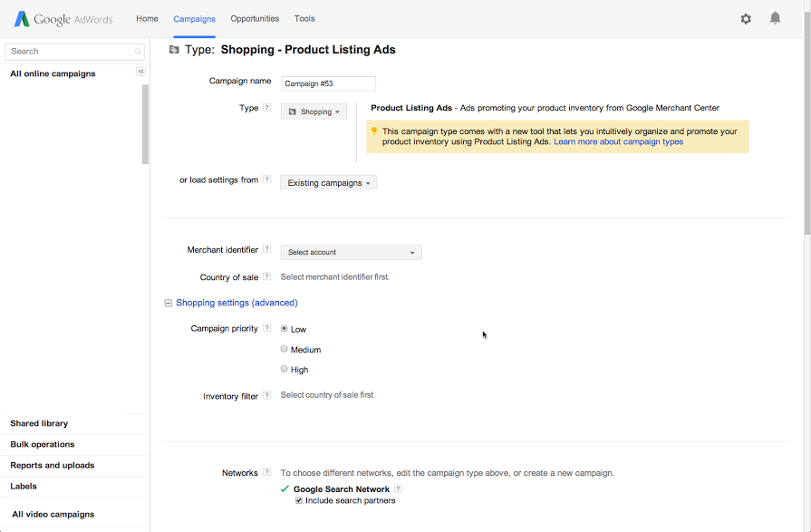Click the settings gear icon
811x532 pixels.
pos(746,18)
